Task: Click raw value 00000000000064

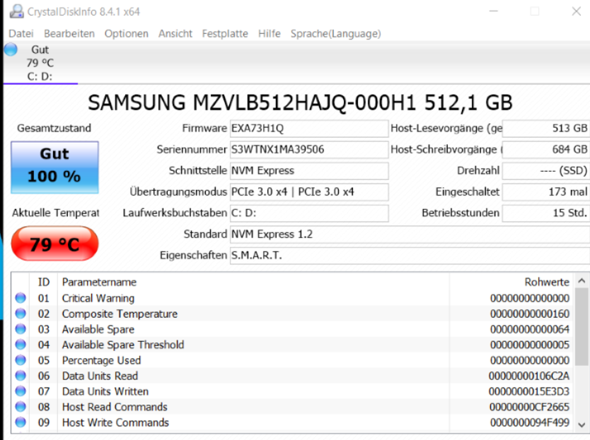Action: click(x=530, y=329)
